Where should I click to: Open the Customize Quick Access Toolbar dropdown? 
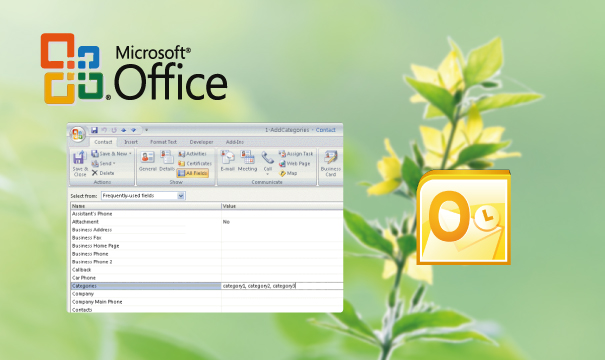pyautogui.click(x=147, y=130)
